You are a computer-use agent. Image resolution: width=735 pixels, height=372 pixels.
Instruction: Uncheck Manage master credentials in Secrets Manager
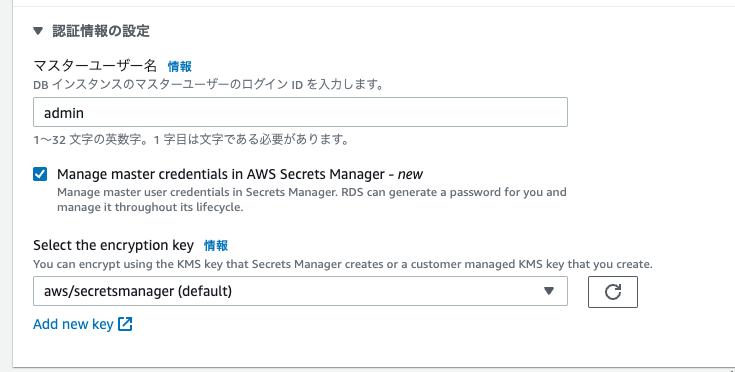40,174
